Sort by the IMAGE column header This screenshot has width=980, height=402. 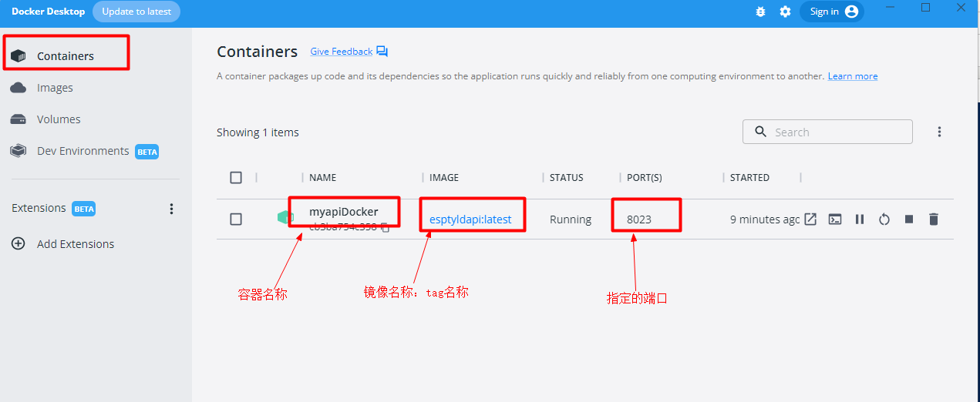(x=444, y=177)
